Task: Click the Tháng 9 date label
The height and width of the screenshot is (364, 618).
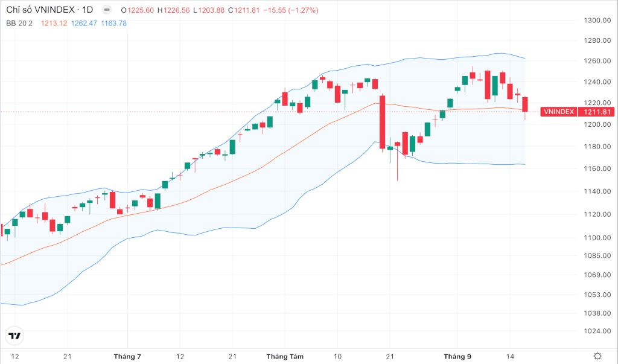Action: pos(457,357)
